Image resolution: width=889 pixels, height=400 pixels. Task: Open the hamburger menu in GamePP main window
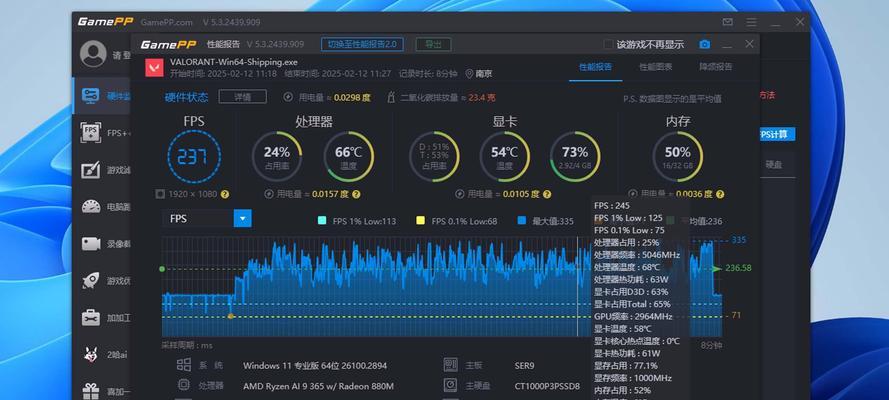(x=751, y=22)
